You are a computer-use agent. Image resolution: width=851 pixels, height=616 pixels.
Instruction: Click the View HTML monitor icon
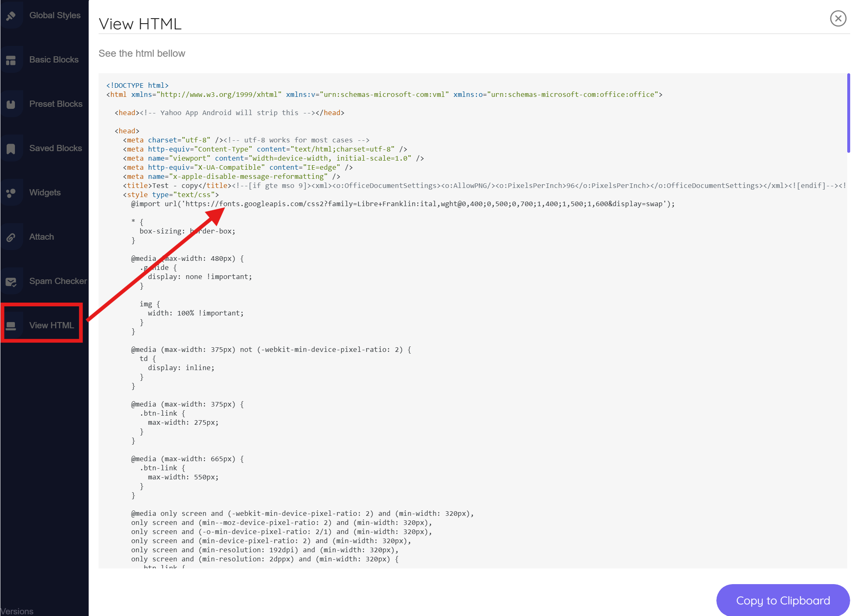tap(11, 326)
